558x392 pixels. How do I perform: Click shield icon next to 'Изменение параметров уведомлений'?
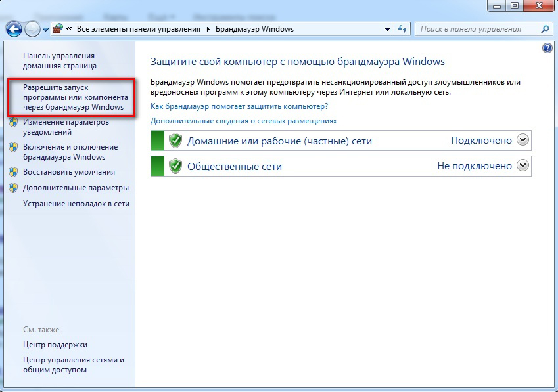(13, 122)
